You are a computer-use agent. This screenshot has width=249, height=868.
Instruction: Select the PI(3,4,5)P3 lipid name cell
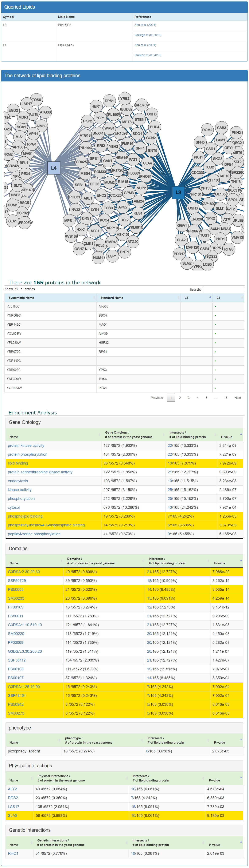point(94,51)
